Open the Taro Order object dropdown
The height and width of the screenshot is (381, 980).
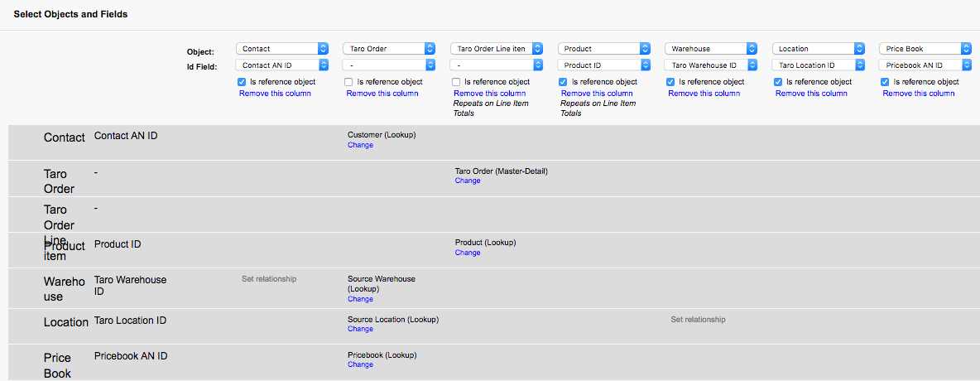[388, 49]
